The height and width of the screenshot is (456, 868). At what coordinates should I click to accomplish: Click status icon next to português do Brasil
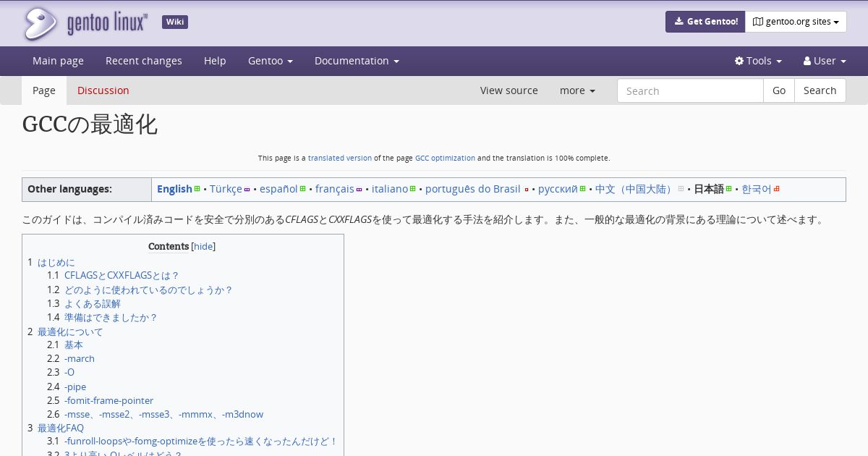(x=527, y=189)
